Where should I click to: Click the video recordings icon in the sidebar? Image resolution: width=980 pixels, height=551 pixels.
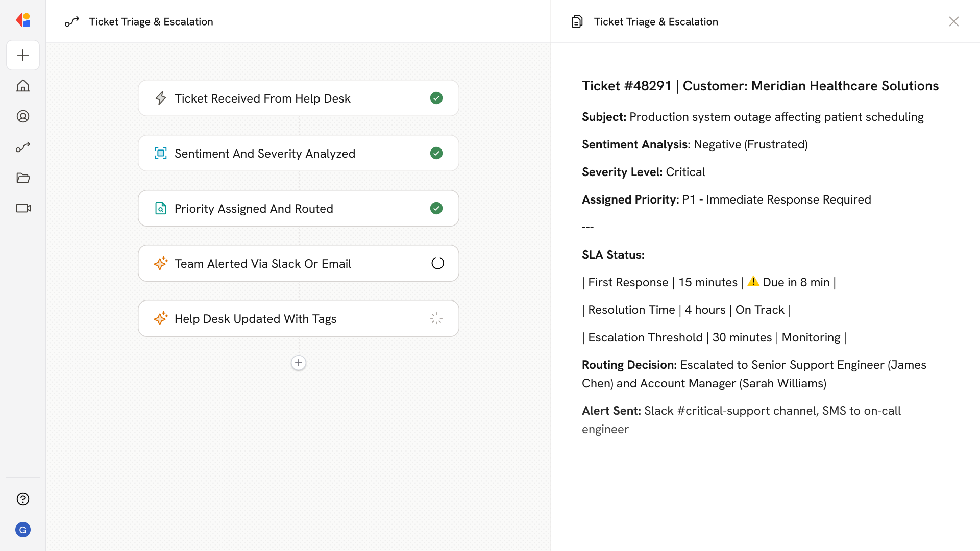(x=23, y=208)
